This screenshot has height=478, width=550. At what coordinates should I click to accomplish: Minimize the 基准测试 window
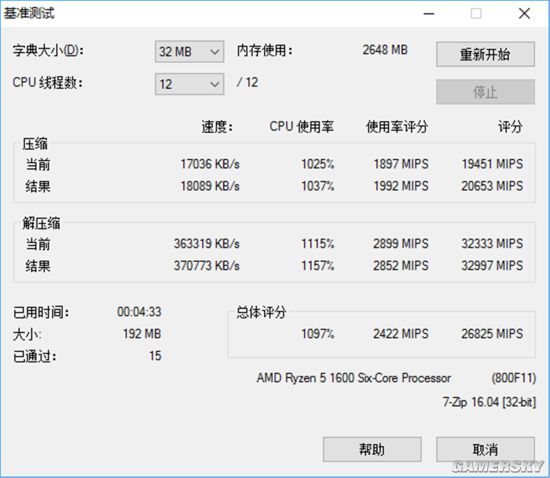(429, 14)
